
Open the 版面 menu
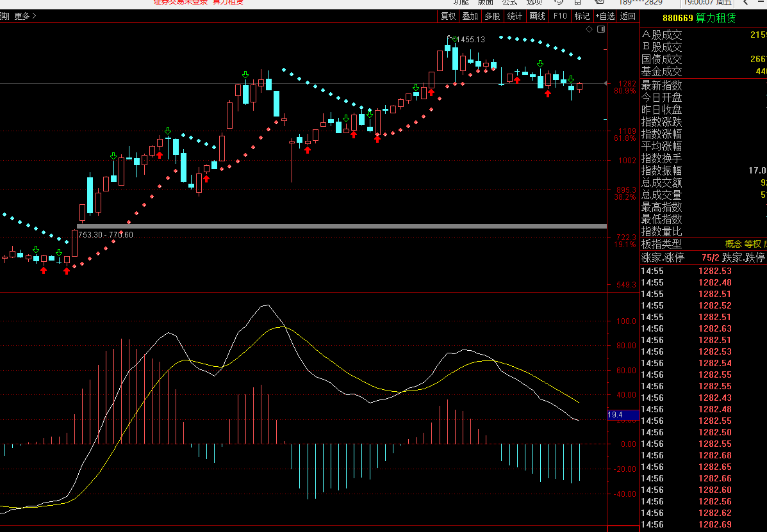click(x=485, y=3)
